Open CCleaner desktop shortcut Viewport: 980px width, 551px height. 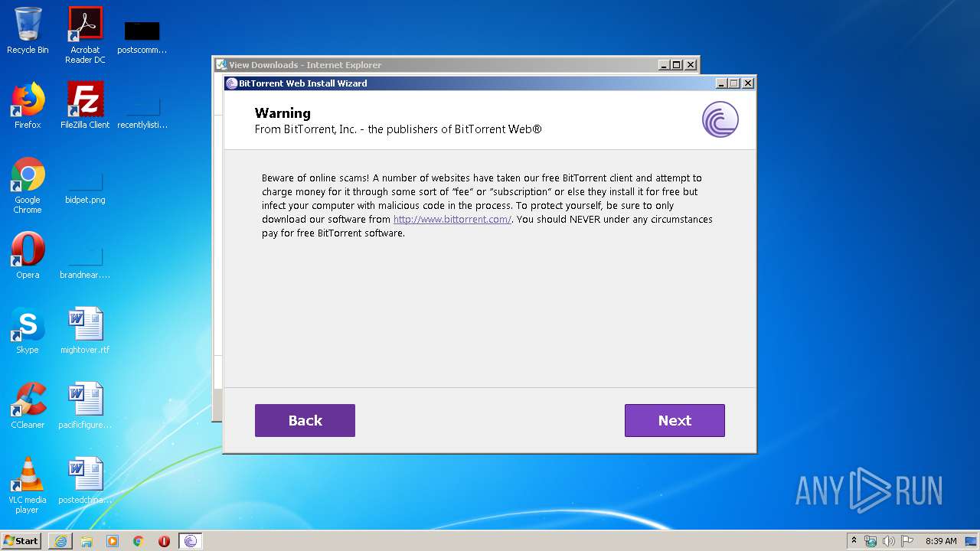28,406
